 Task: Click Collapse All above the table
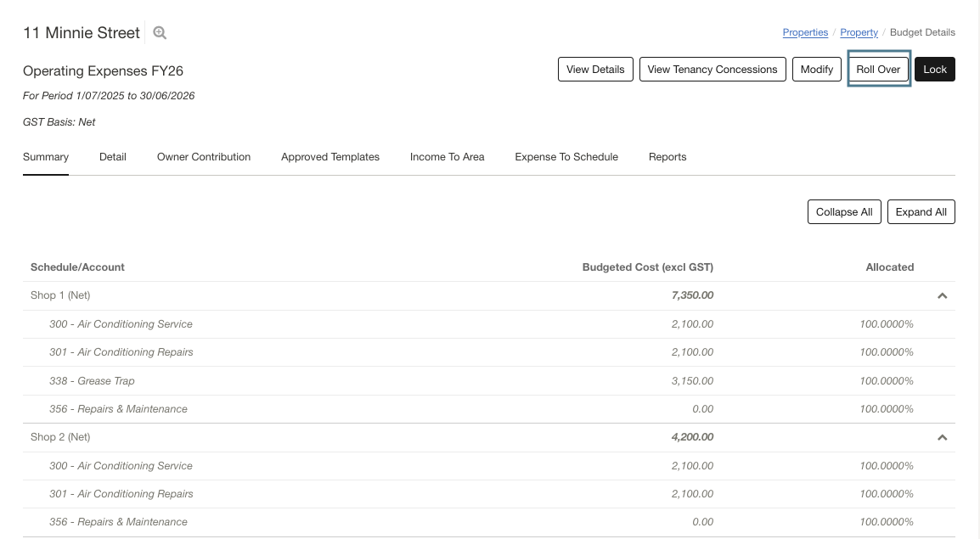843,211
